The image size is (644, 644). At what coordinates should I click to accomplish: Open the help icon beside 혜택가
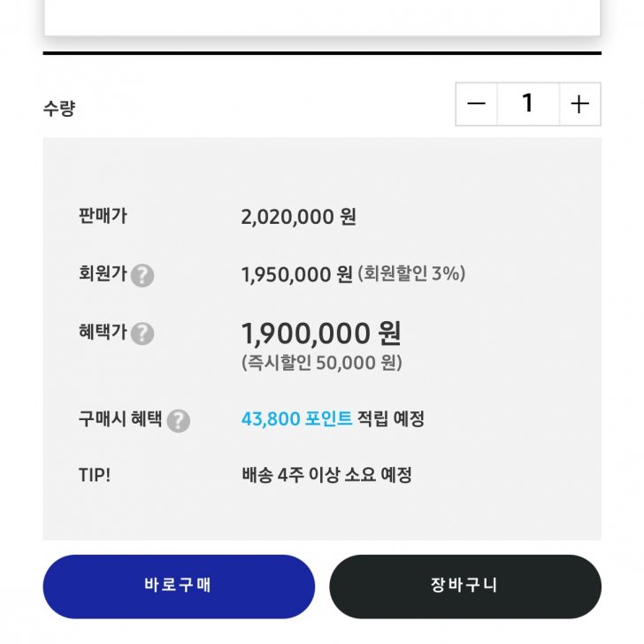click(142, 333)
